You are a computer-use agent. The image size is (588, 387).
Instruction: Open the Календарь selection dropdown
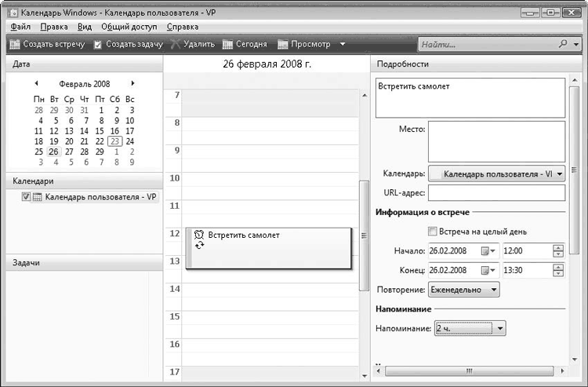click(497, 173)
